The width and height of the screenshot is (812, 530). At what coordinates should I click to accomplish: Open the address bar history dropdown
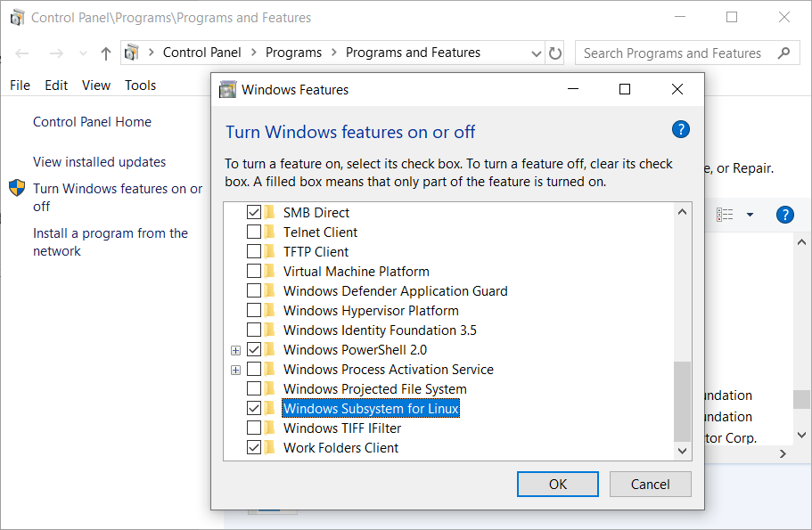click(537, 53)
